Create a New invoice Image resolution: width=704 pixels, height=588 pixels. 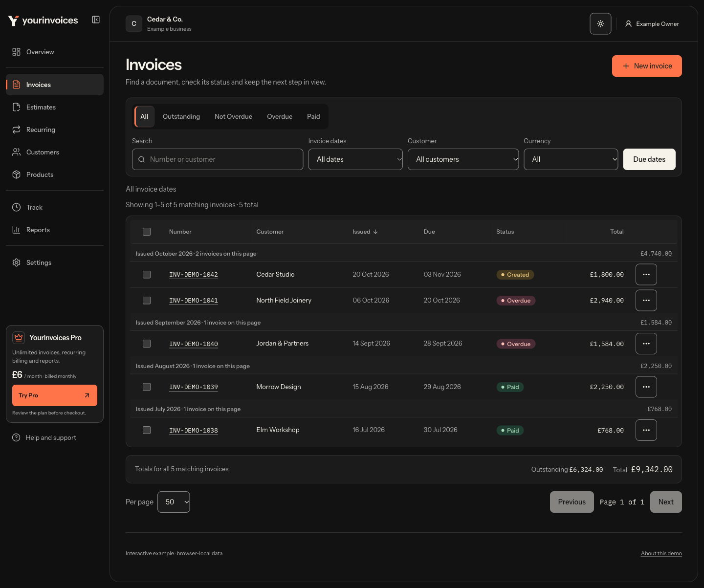click(x=647, y=66)
